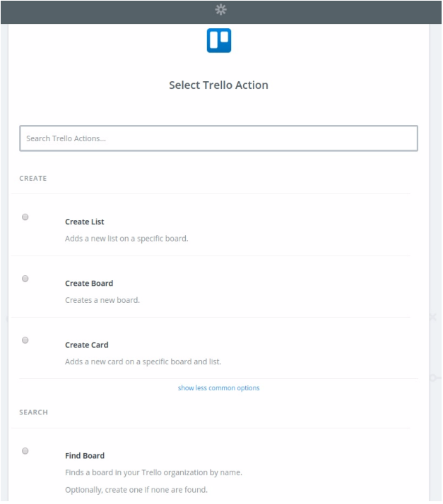Select the Create Board radio button
The width and height of the screenshot is (443, 504).
point(25,278)
